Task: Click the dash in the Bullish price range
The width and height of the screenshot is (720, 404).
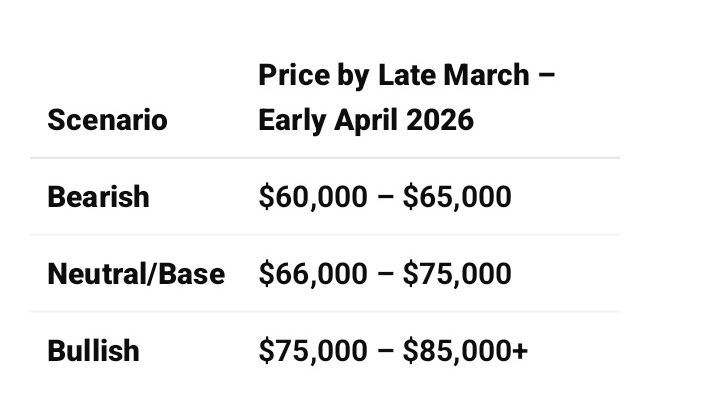Action: 385,351
